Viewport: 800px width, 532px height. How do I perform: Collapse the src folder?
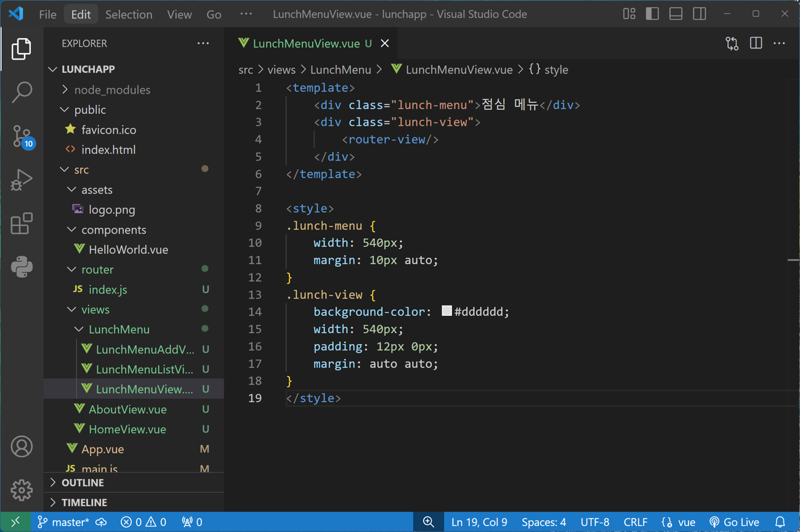click(x=134, y=169)
